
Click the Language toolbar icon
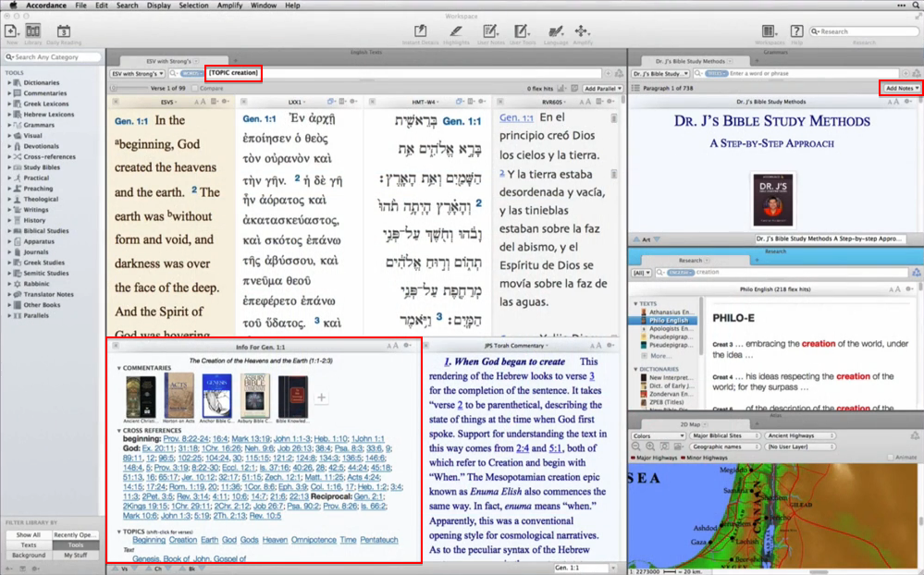(555, 32)
